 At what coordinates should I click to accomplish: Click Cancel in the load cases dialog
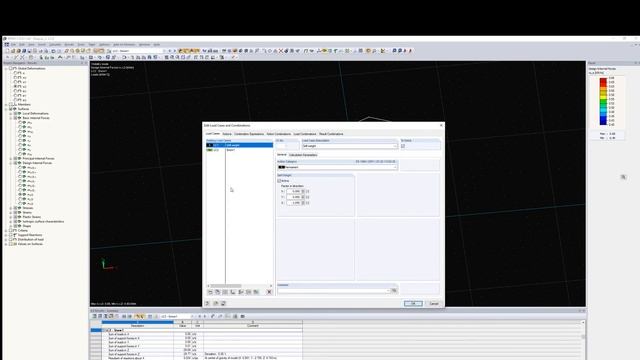434,303
